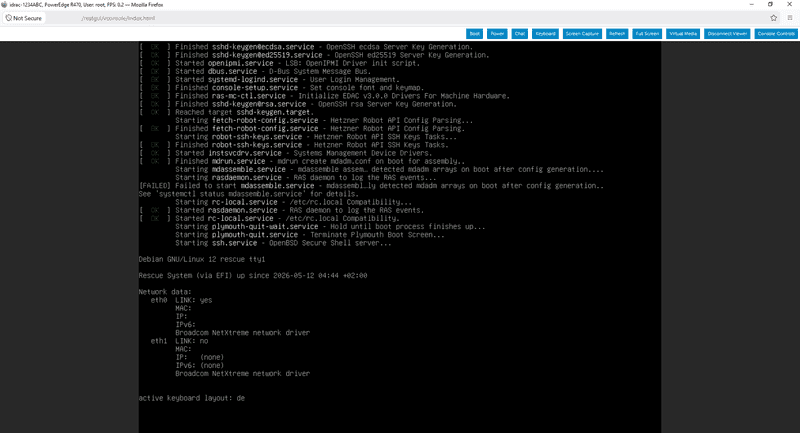The width and height of the screenshot is (800, 433).
Task: Click the FAILED mdassemble.service line
Action: click(371, 186)
